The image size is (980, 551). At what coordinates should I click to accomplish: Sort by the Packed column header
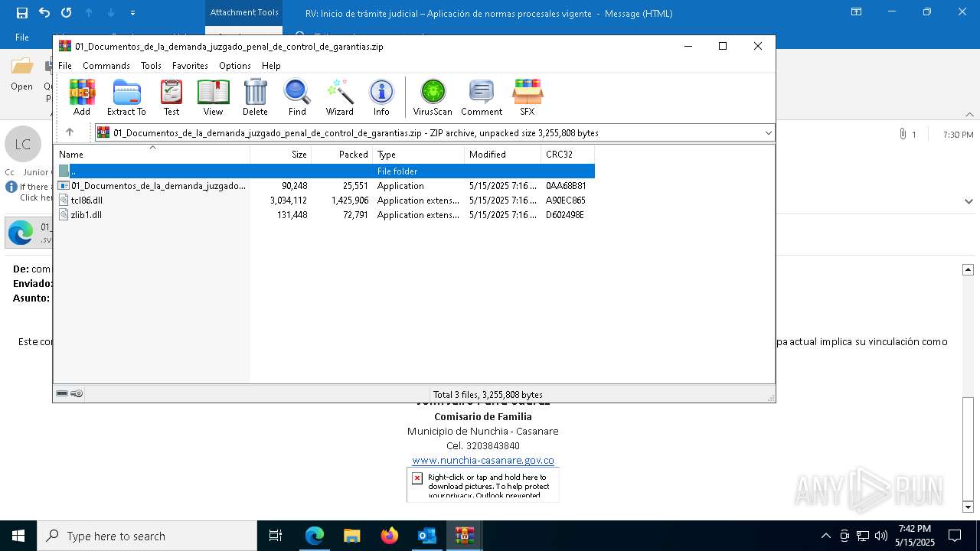click(x=342, y=155)
